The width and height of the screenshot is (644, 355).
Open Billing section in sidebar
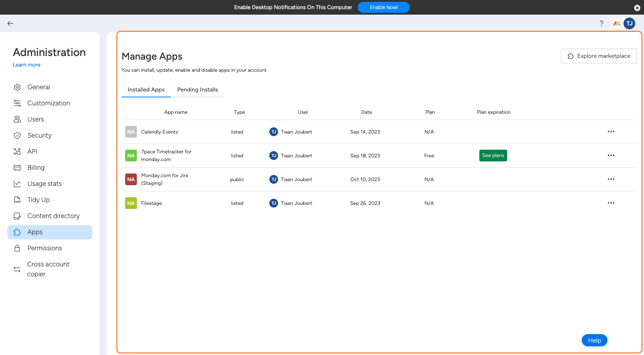(50, 168)
